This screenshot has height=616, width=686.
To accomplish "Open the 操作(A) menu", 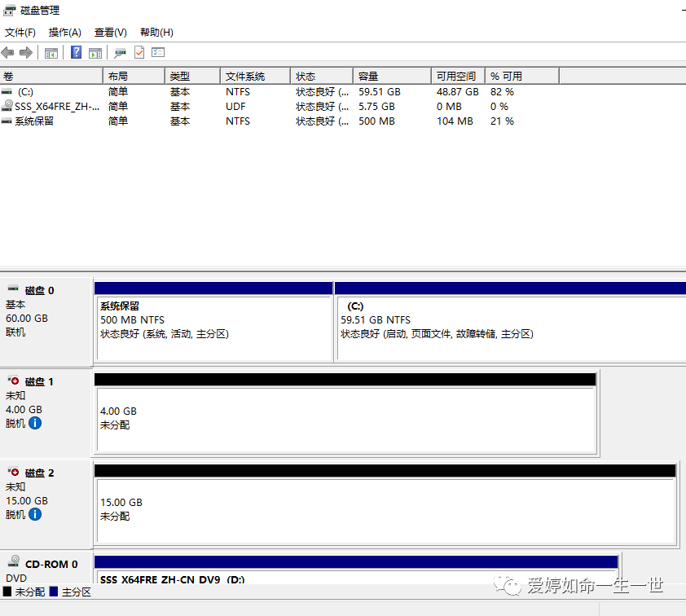I will pos(64,33).
